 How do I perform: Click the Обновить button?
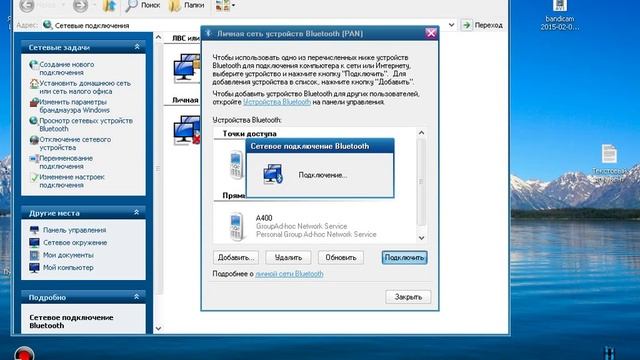[x=341, y=258]
